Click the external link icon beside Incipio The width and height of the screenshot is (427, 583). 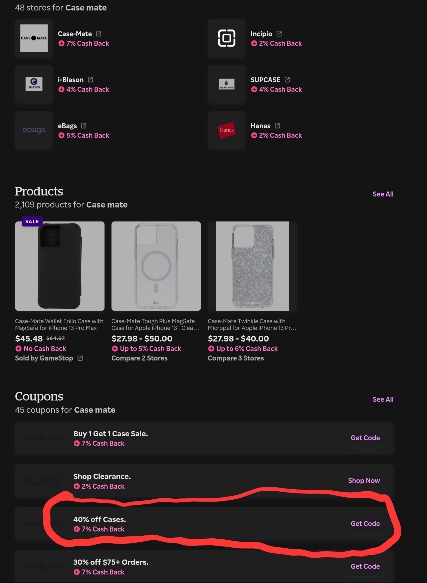click(x=279, y=34)
